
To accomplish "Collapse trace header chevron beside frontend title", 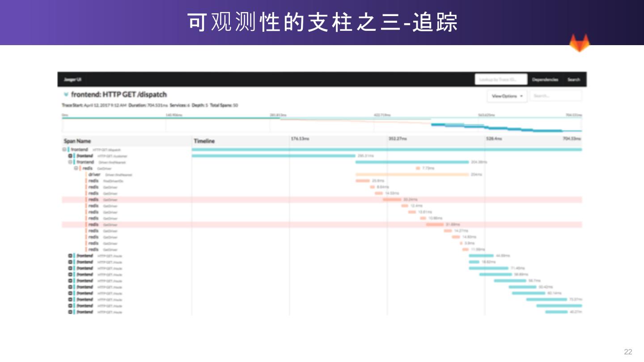I will (66, 95).
